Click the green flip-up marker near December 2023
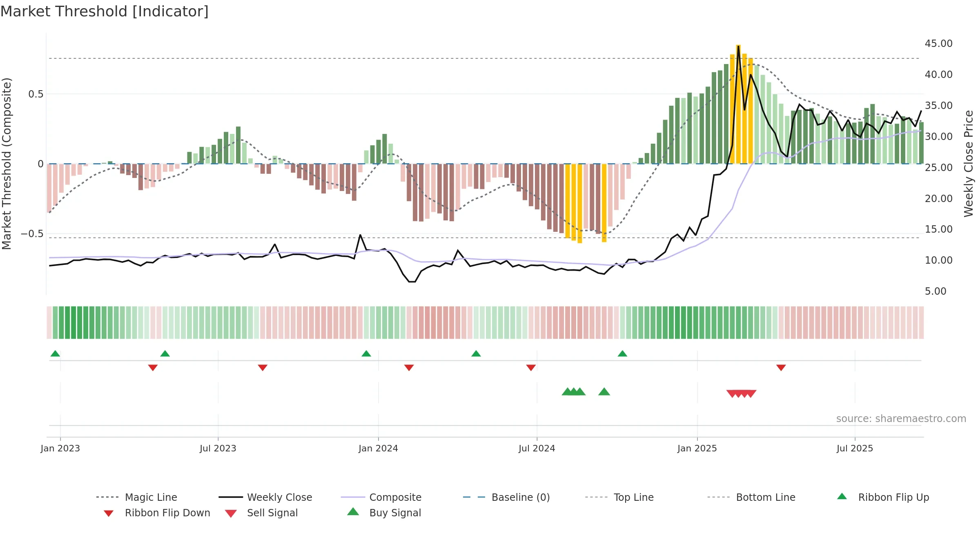 366,353
